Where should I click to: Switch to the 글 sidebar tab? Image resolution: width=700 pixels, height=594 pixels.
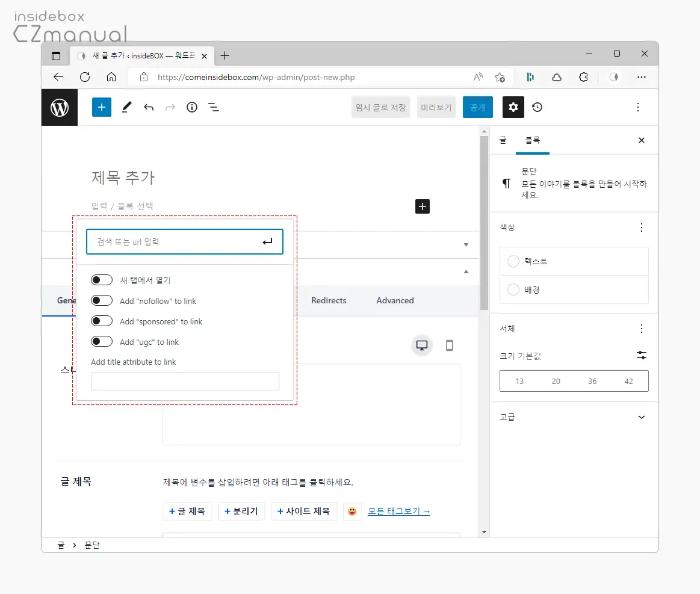click(503, 140)
